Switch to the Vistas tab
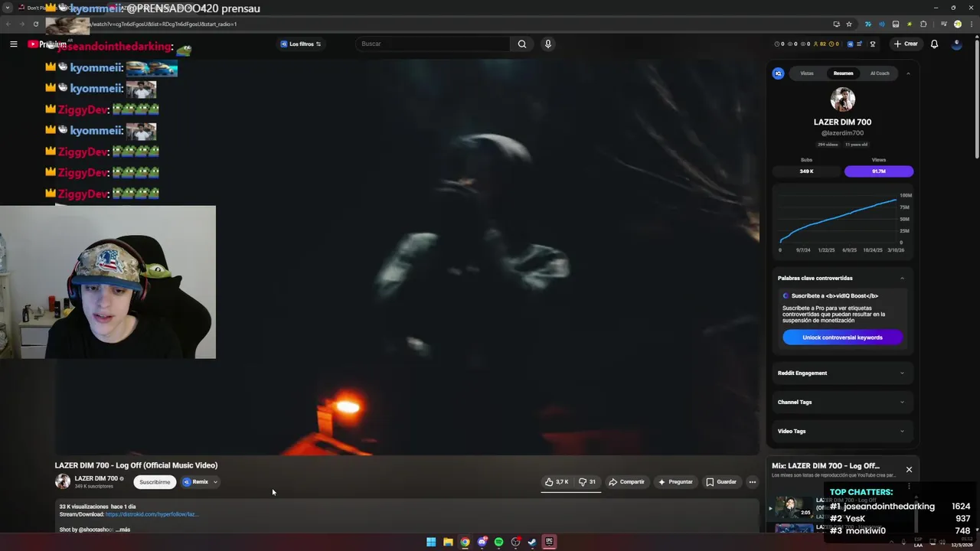Image resolution: width=980 pixels, height=551 pixels. pos(807,73)
